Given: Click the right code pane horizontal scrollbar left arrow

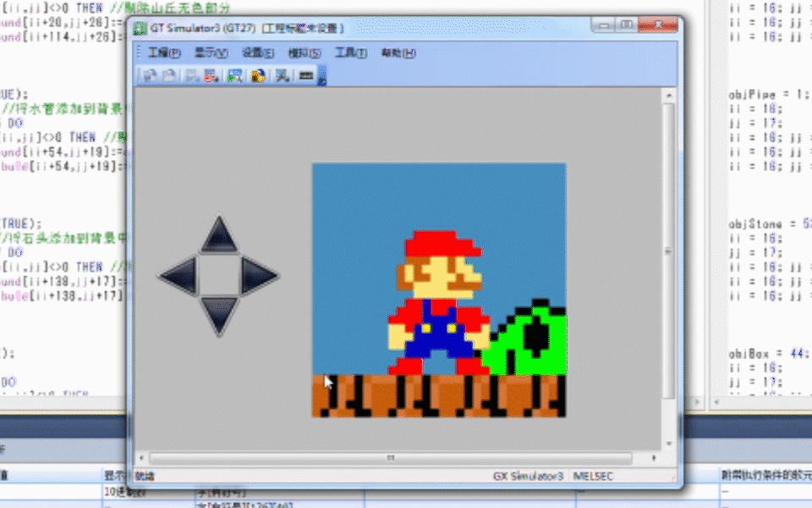Looking at the screenshot, I should tap(716, 402).
